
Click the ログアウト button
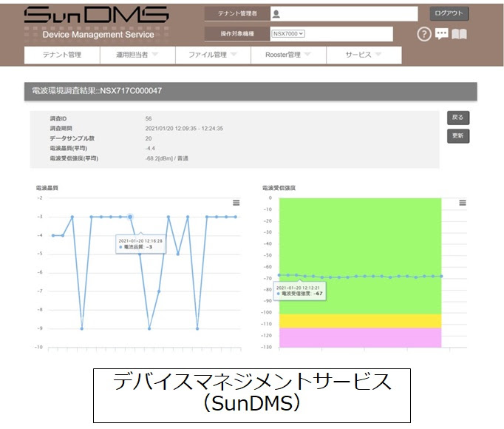[x=449, y=13]
